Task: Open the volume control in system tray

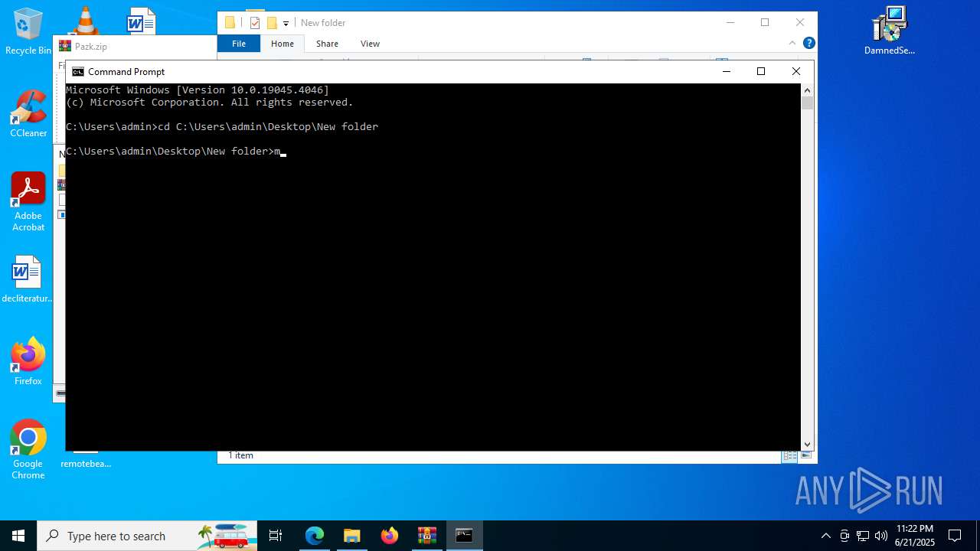Action: [x=881, y=536]
